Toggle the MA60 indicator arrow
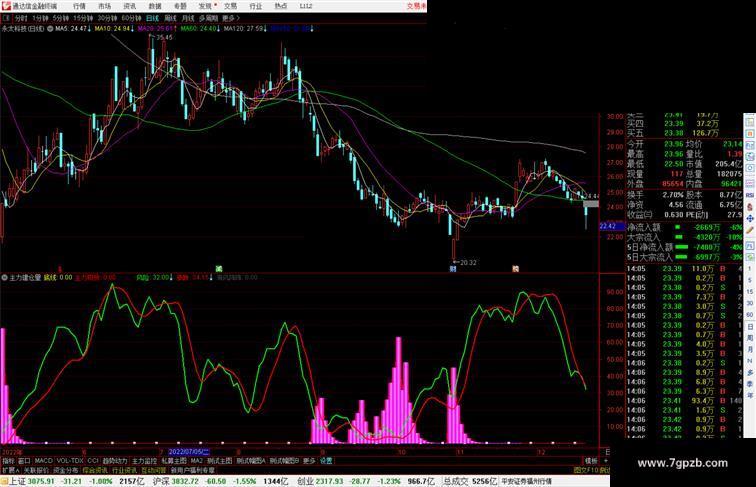 218,29
